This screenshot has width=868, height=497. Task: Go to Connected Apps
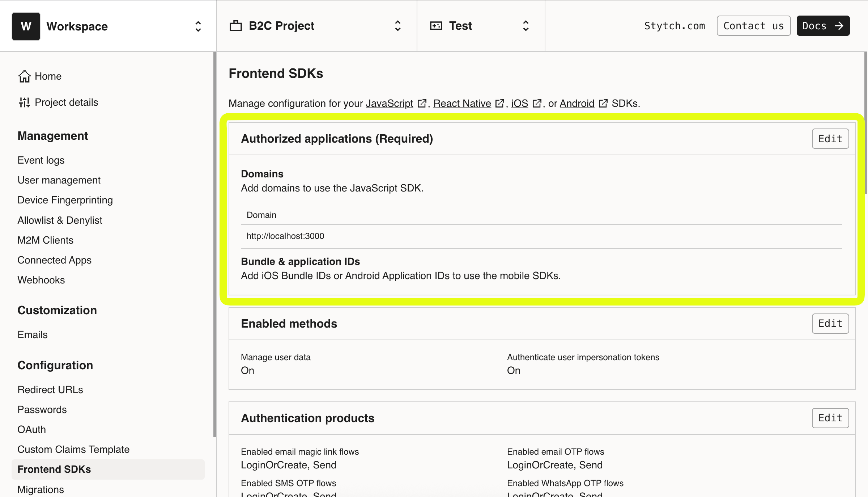coord(54,260)
